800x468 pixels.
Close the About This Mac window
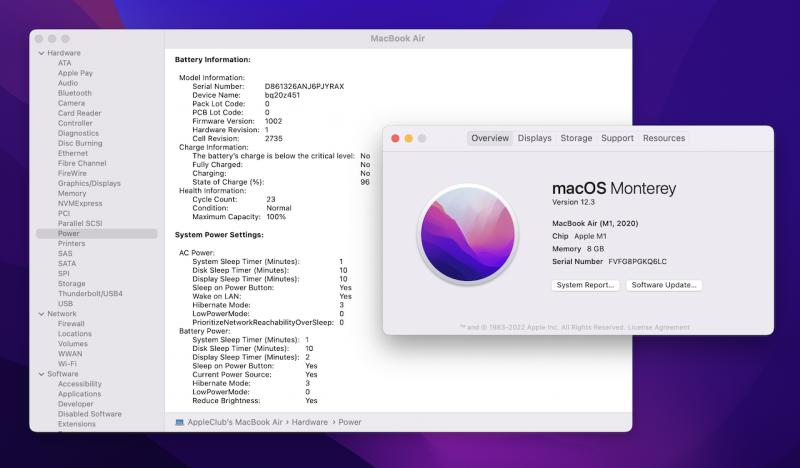395,138
